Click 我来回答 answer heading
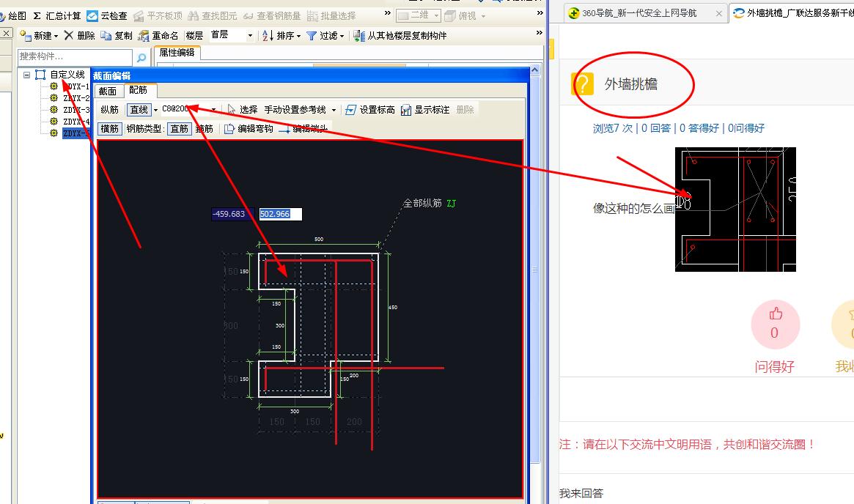 (x=581, y=493)
